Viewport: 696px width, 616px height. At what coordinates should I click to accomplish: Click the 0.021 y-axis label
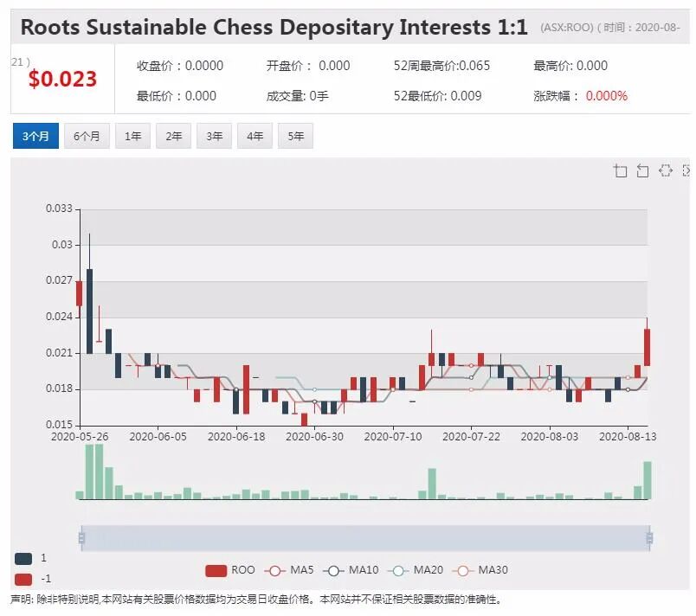click(59, 353)
